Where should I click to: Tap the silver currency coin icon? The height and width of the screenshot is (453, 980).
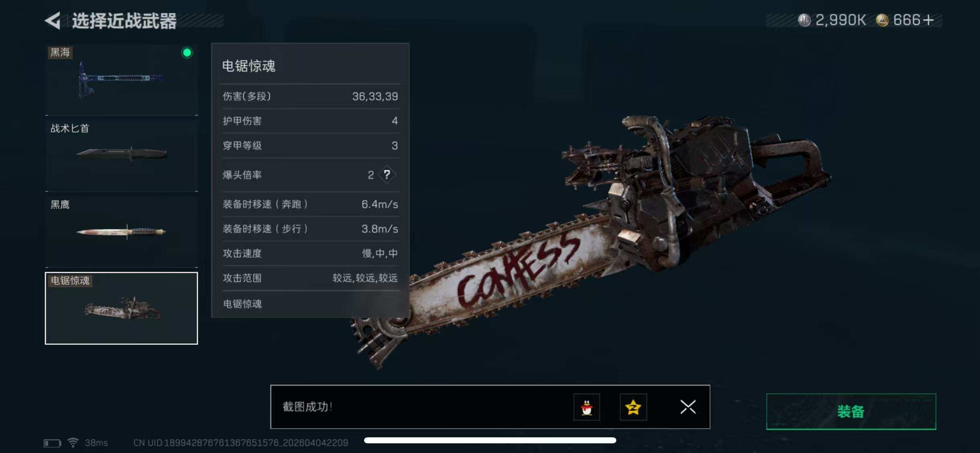pos(804,20)
